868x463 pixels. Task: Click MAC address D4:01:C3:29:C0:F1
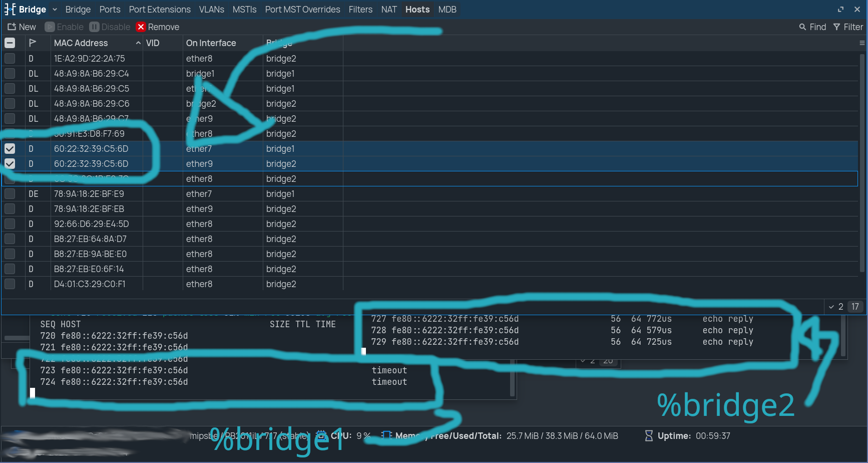(90, 284)
